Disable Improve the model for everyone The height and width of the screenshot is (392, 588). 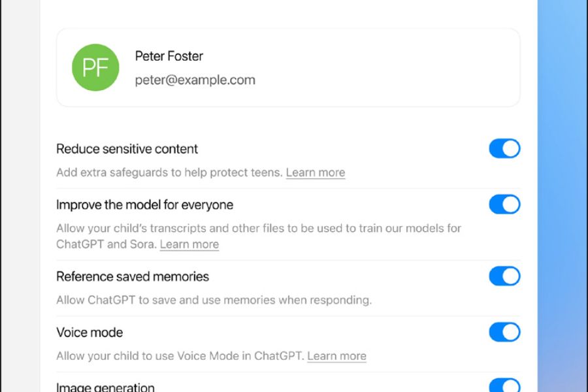pyautogui.click(x=504, y=205)
